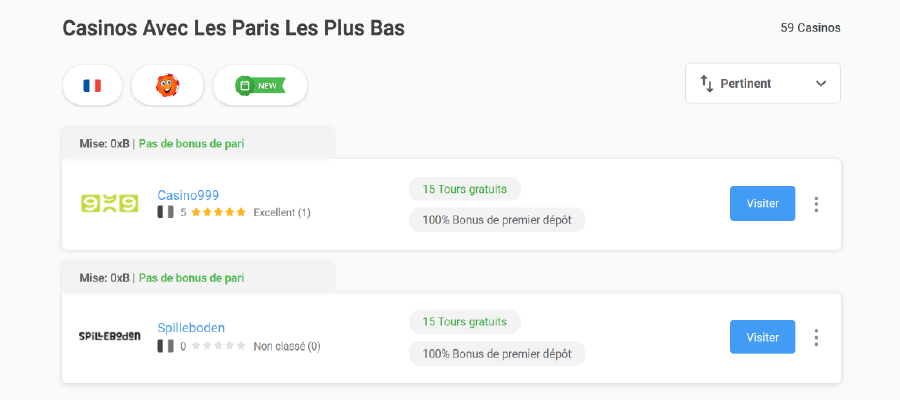900x400 pixels.
Task: Toggle the orange mascot filter chip
Action: [x=167, y=85]
